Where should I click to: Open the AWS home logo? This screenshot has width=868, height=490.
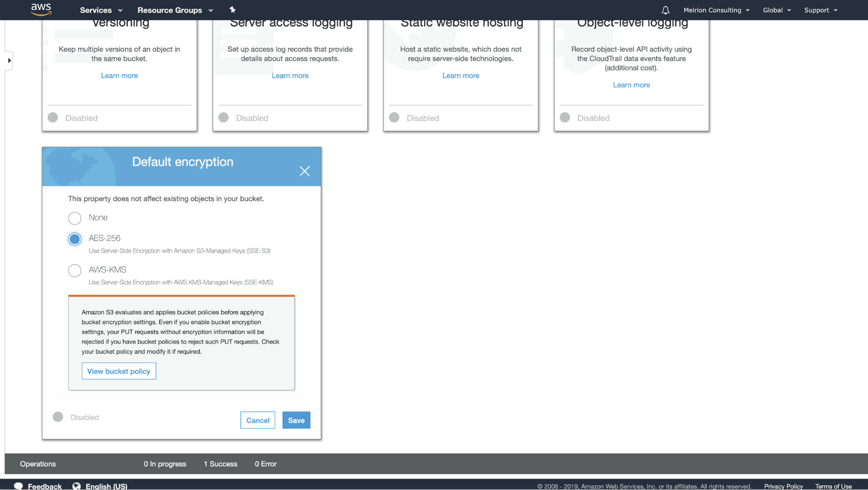coord(41,9)
